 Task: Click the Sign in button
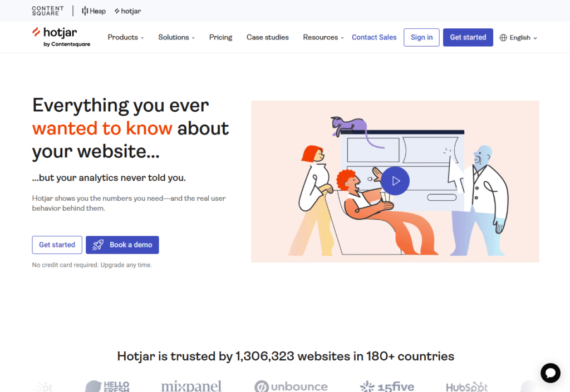[422, 37]
